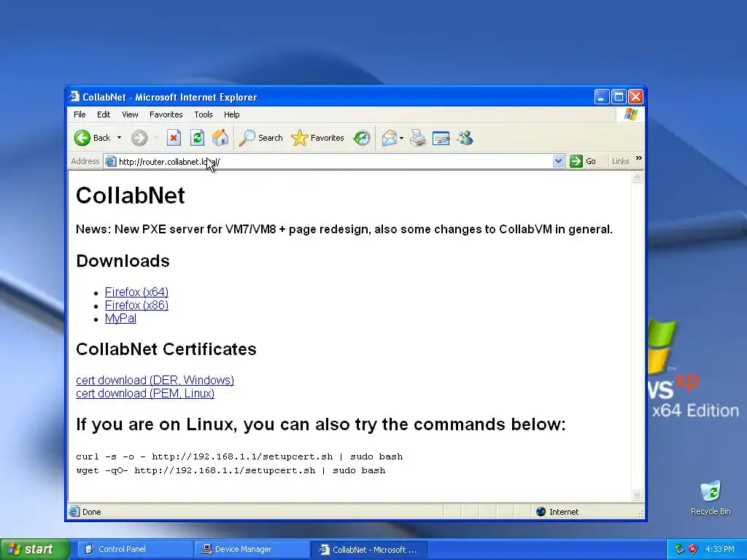The width and height of the screenshot is (747, 560).
Task: Select the Recycle Bin desktop icon
Action: (x=711, y=497)
